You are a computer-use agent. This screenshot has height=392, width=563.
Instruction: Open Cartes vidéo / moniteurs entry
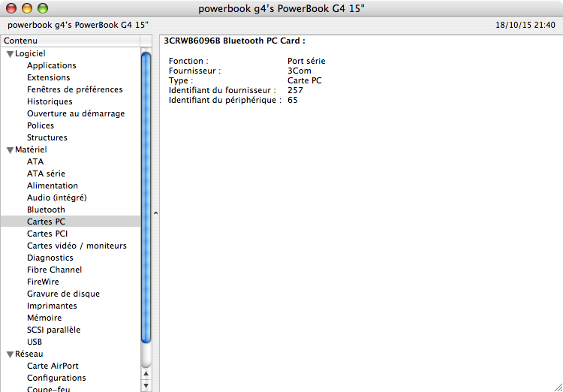pos(77,246)
